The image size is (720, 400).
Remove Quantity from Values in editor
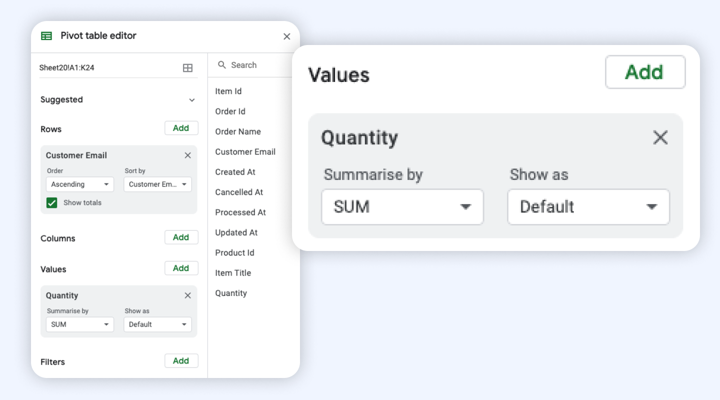coord(187,295)
